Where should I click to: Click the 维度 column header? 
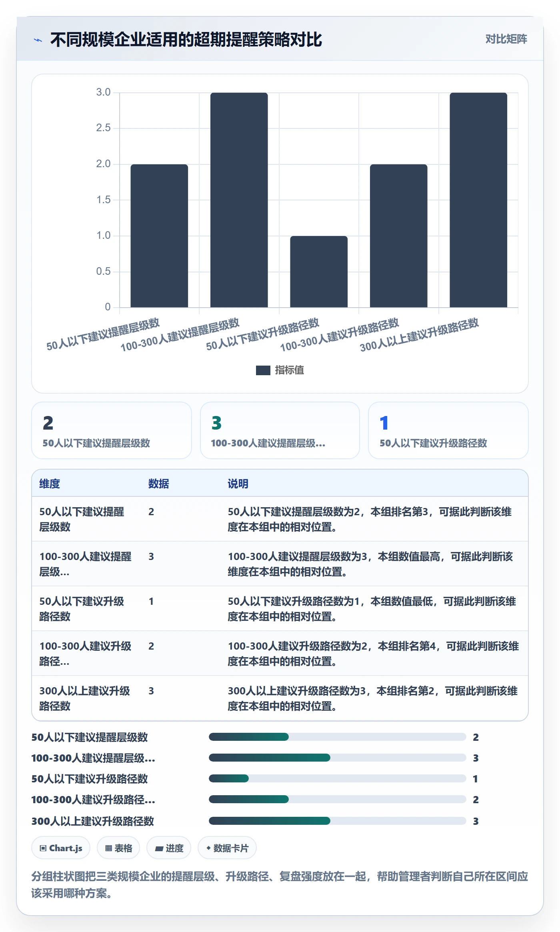[50, 484]
